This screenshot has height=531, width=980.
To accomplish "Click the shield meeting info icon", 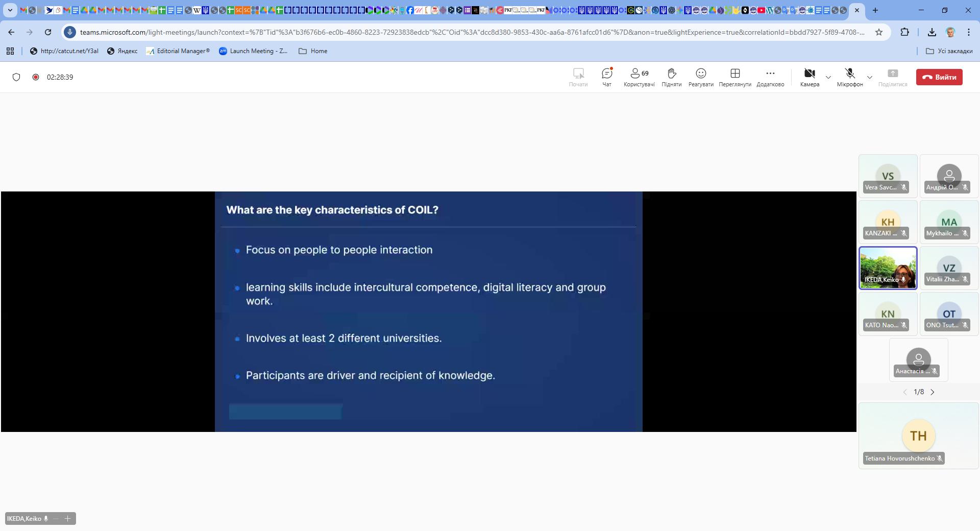I will tap(16, 77).
